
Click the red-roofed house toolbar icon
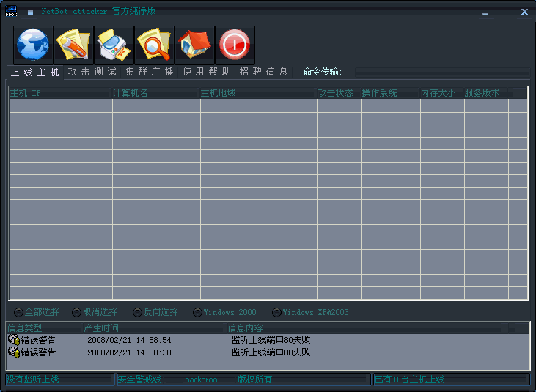coord(194,45)
